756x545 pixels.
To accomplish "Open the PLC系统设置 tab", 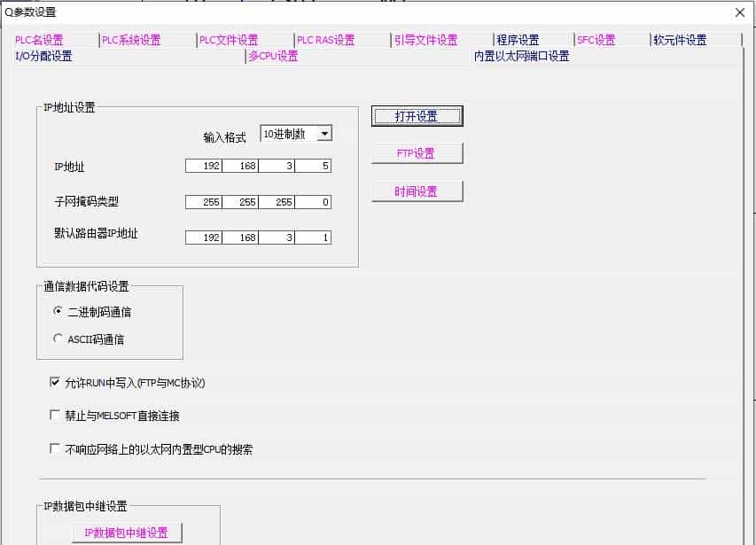I will click(131, 39).
